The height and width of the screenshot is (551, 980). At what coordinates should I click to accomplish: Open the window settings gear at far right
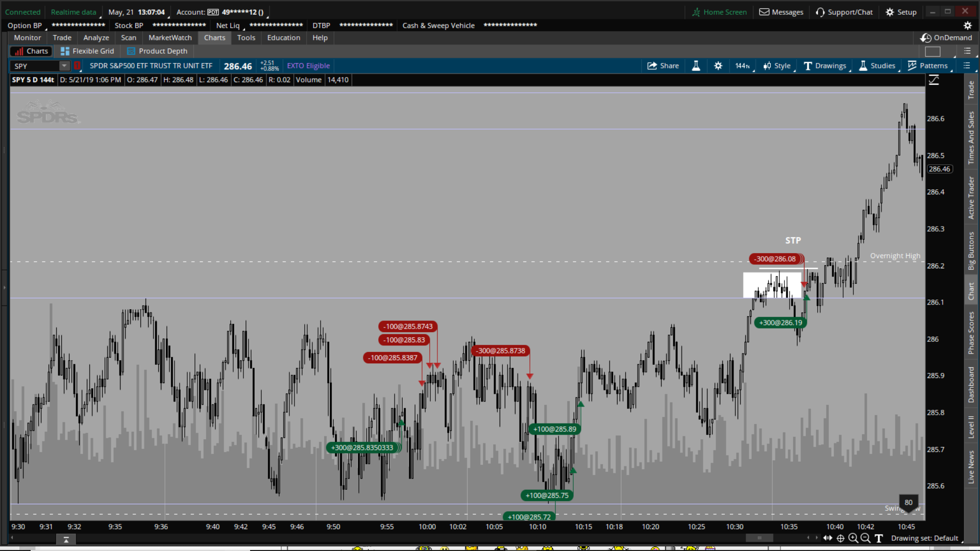(967, 26)
